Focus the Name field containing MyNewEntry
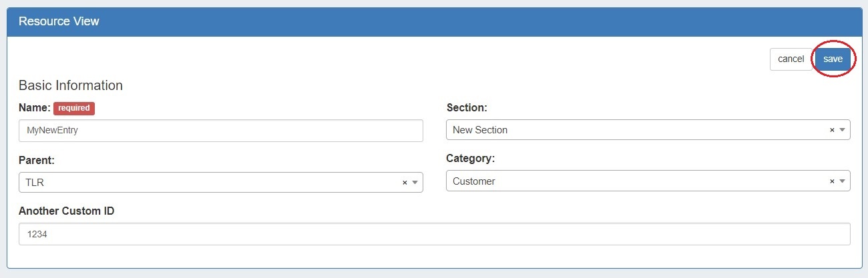 (220, 131)
